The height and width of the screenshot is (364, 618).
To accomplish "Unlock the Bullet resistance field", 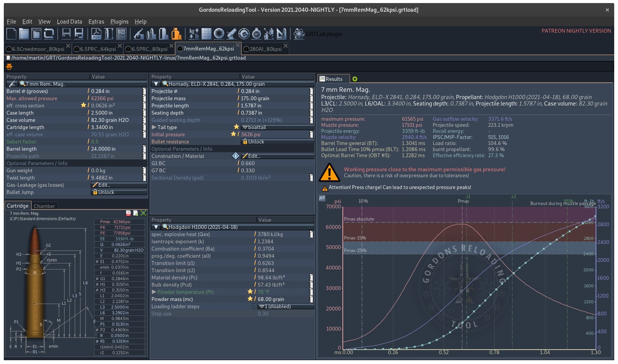I will (x=277, y=142).
